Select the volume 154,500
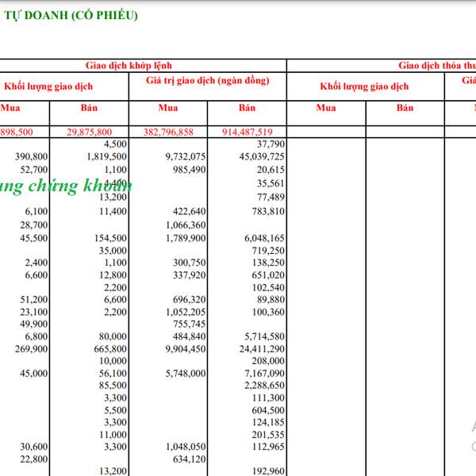Screen dimensions: 476x476 [110, 238]
